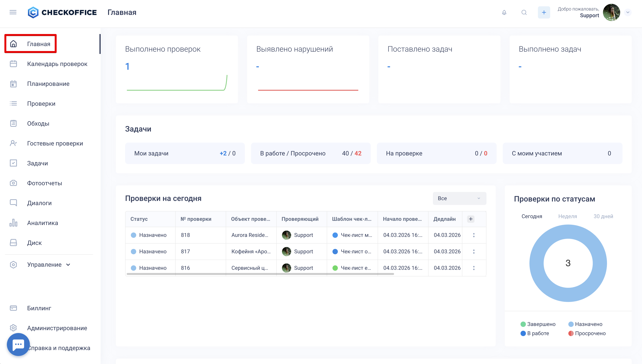Open search via magnifier icon
Viewport: 642px width, 364px height.
tap(524, 12)
